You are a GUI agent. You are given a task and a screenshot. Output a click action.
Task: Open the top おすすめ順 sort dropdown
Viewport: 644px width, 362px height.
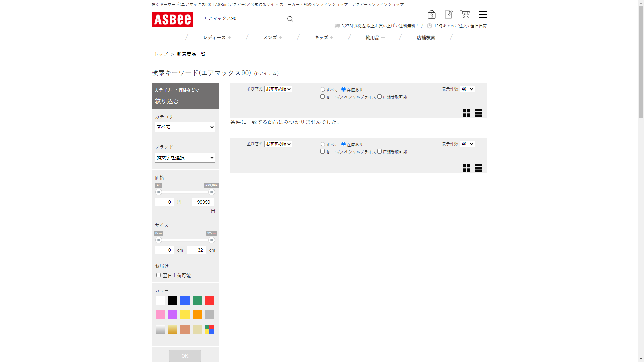pyautogui.click(x=278, y=89)
